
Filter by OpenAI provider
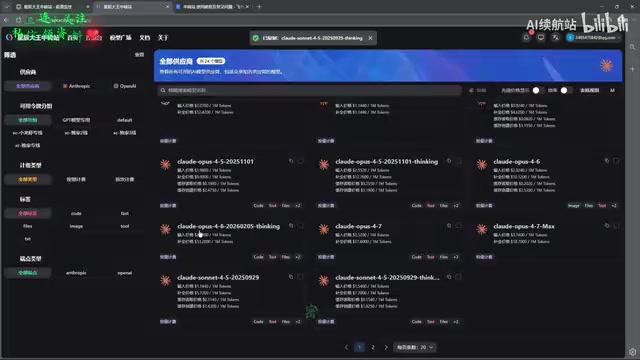pyautogui.click(x=124, y=86)
